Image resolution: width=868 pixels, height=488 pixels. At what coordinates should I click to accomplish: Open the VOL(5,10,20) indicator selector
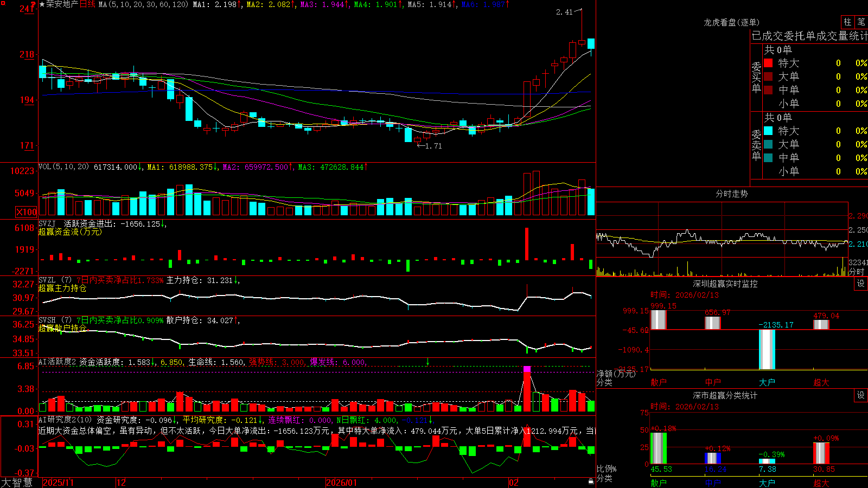click(63, 166)
